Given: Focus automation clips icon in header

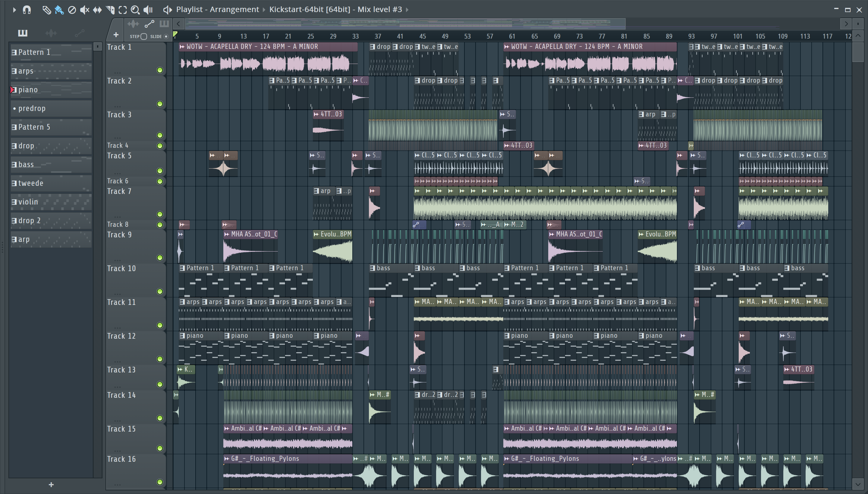Looking at the screenshot, I should click(x=149, y=24).
